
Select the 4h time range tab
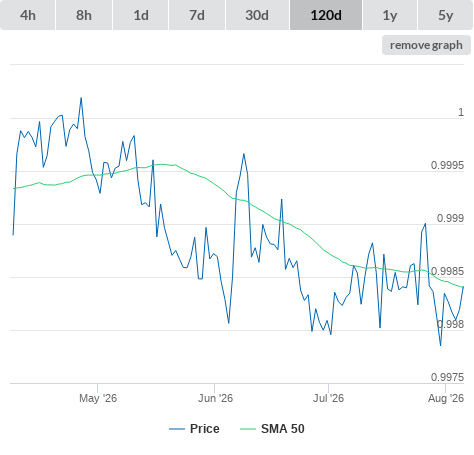tap(28, 15)
